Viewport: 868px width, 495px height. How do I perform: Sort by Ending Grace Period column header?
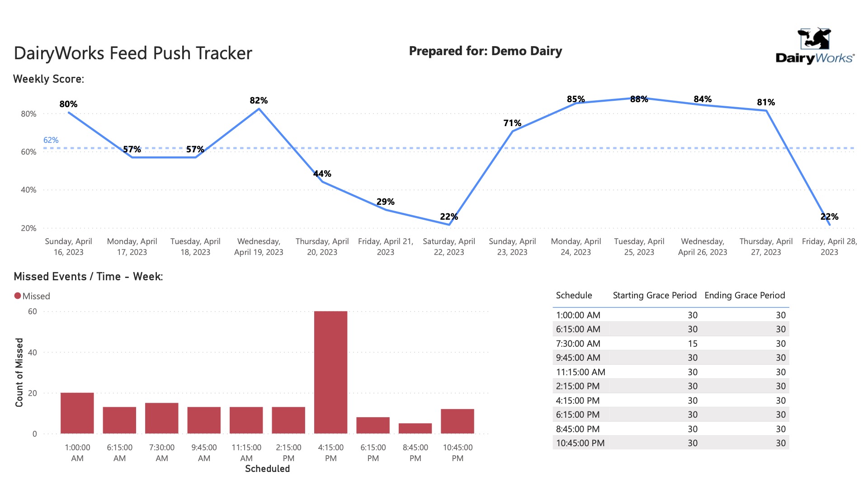pyautogui.click(x=745, y=295)
